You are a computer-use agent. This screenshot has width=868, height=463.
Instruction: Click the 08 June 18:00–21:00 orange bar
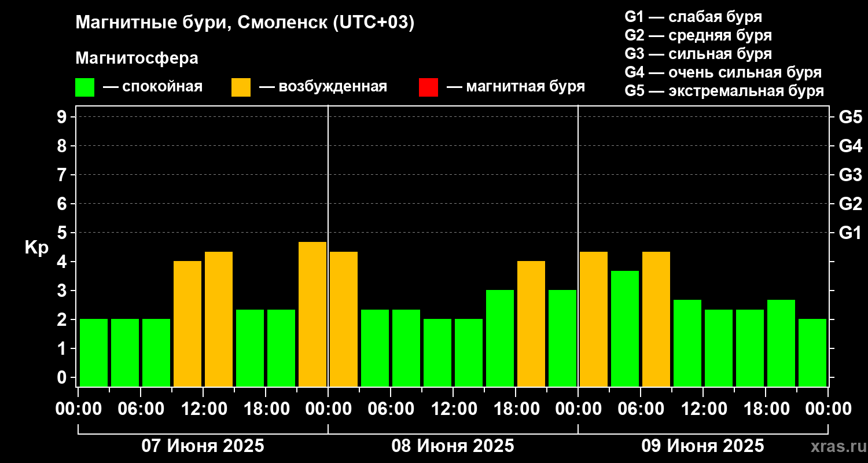531,324
